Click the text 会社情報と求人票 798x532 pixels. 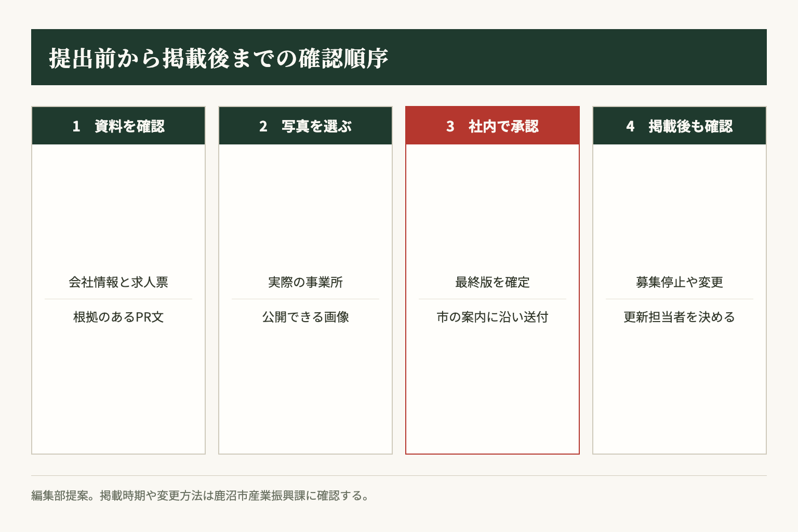pyautogui.click(x=118, y=282)
